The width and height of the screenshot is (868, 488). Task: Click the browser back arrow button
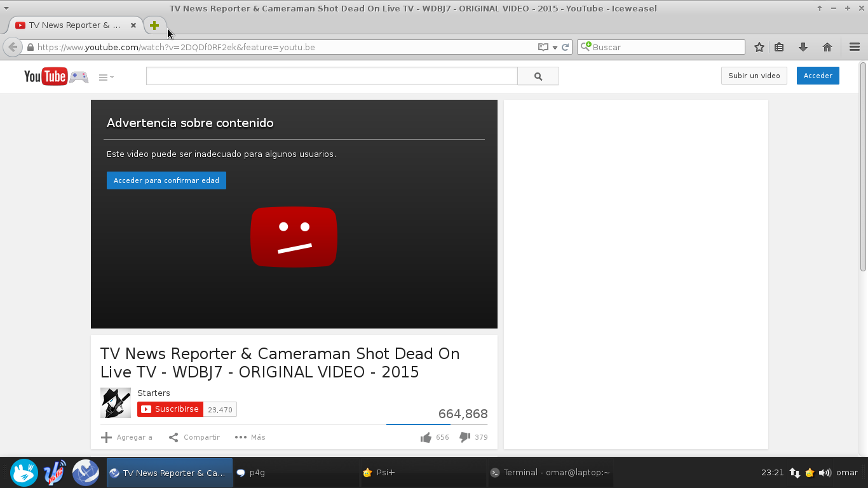point(13,47)
